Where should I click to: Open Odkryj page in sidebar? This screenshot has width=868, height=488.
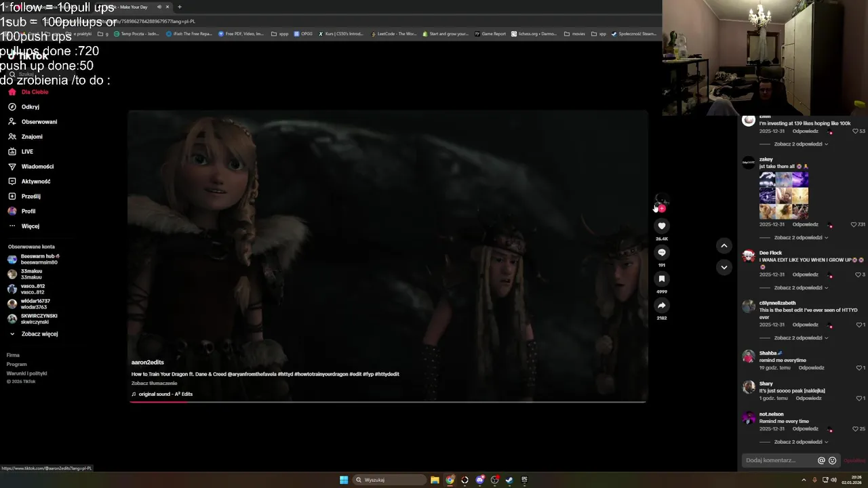click(24, 107)
